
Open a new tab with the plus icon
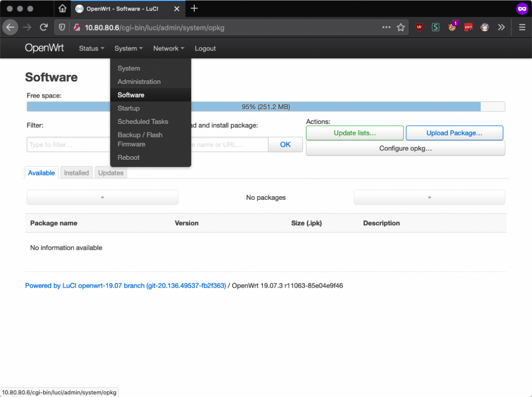click(x=194, y=8)
